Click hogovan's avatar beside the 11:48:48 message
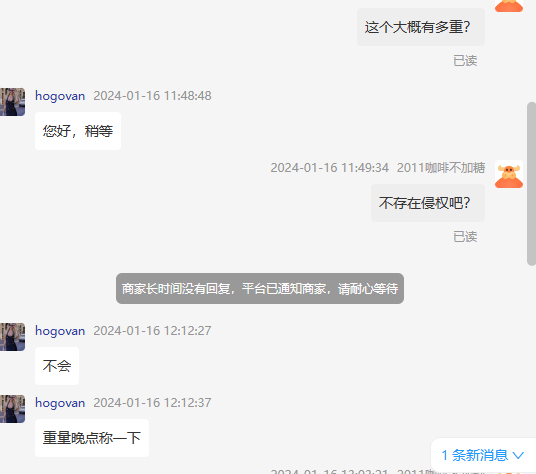The image size is (536, 474). click(x=12, y=102)
